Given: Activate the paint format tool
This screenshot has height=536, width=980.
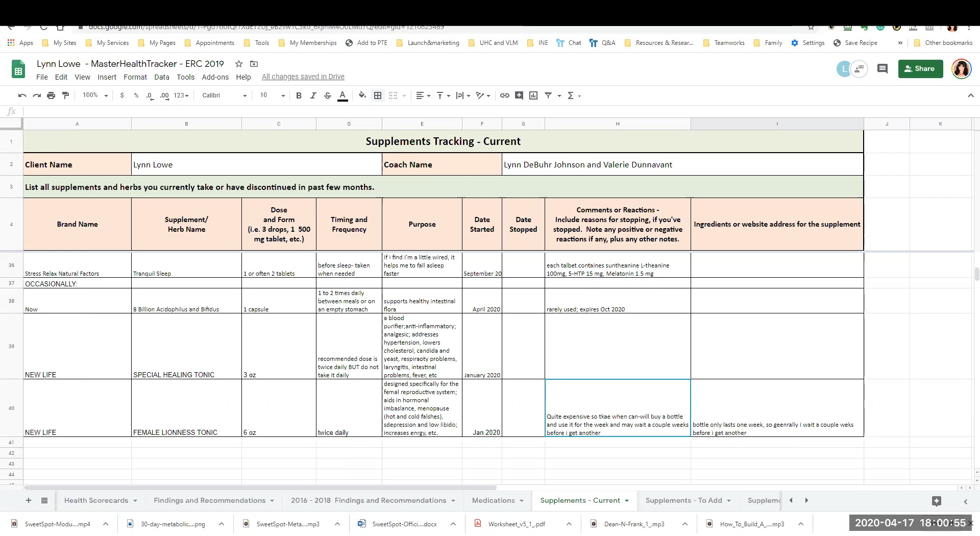Looking at the screenshot, I should click(65, 95).
